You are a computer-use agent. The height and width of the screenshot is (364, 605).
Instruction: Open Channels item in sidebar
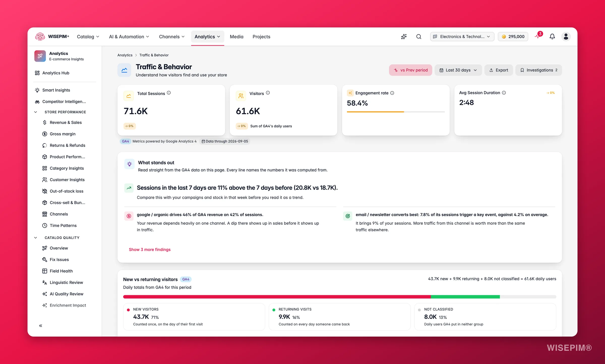pyautogui.click(x=68, y=214)
